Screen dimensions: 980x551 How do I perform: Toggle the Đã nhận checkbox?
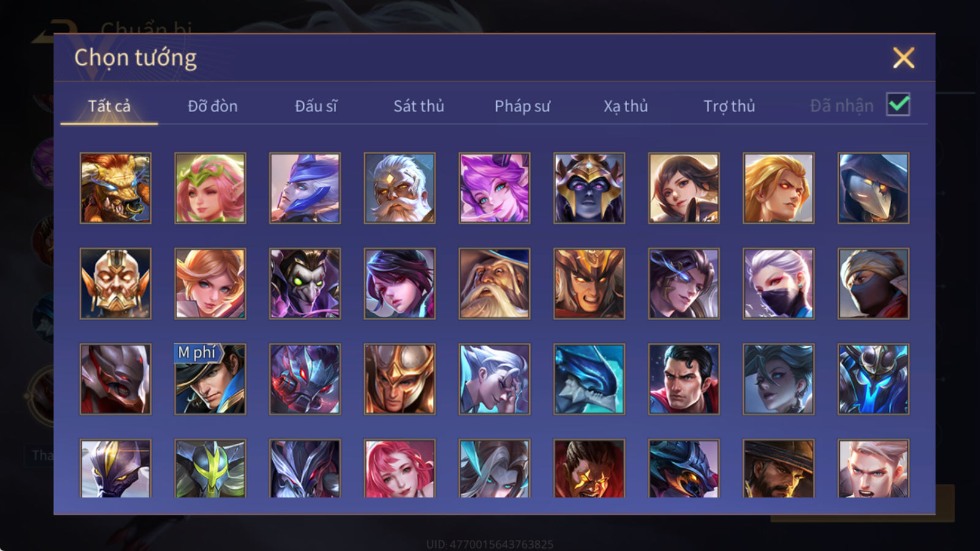tap(898, 105)
